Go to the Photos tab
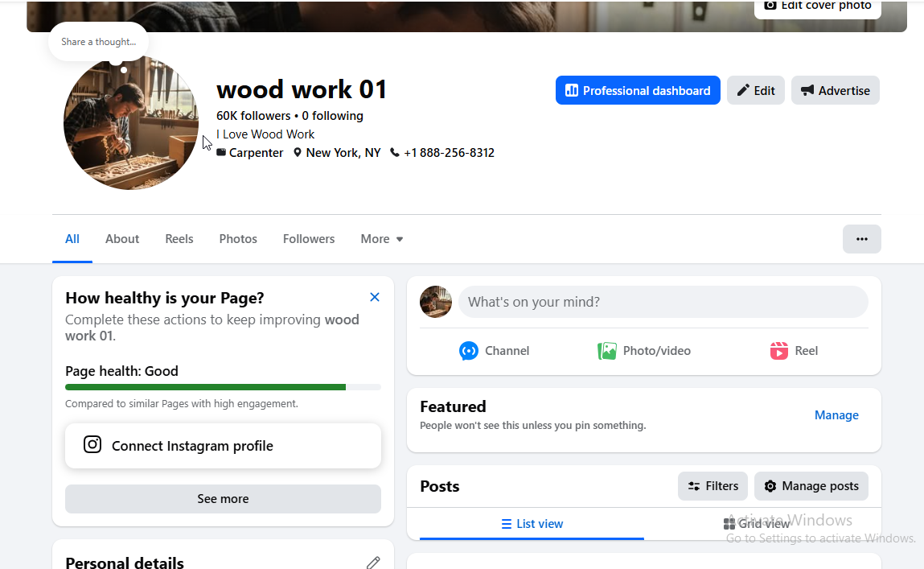 (x=238, y=239)
